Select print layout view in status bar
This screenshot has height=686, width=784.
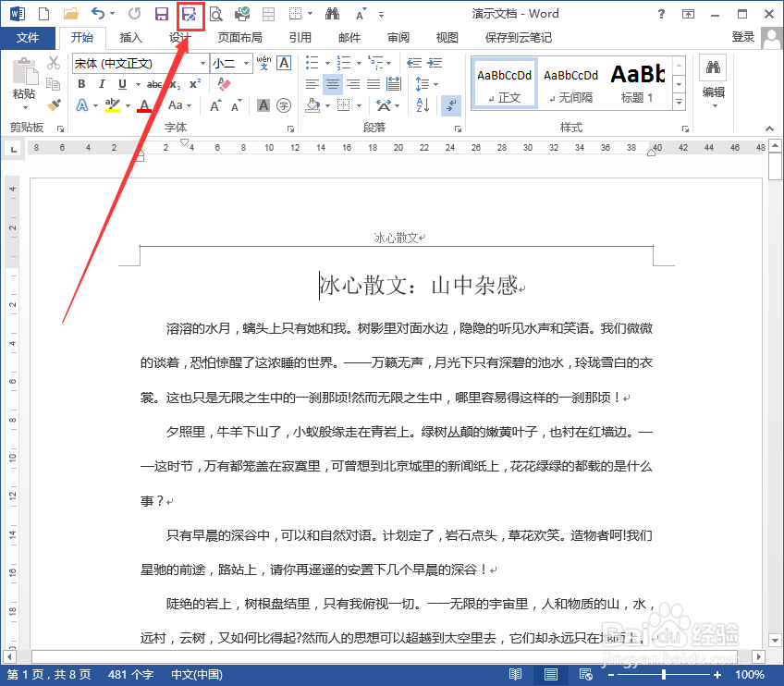[x=550, y=675]
